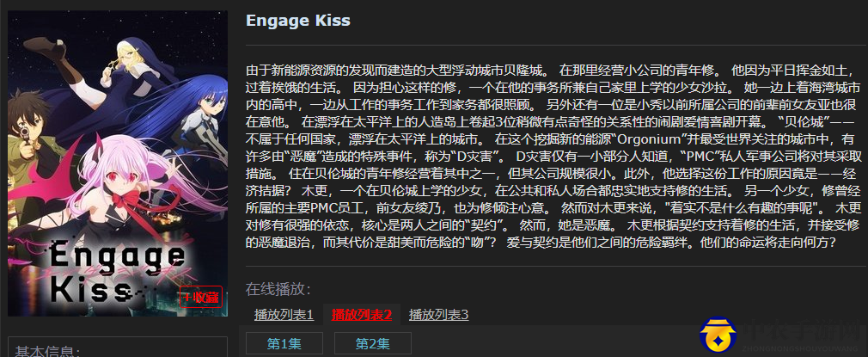868x357 pixels.
Task: Click the 在线播放 section label
Action: [x=278, y=289]
